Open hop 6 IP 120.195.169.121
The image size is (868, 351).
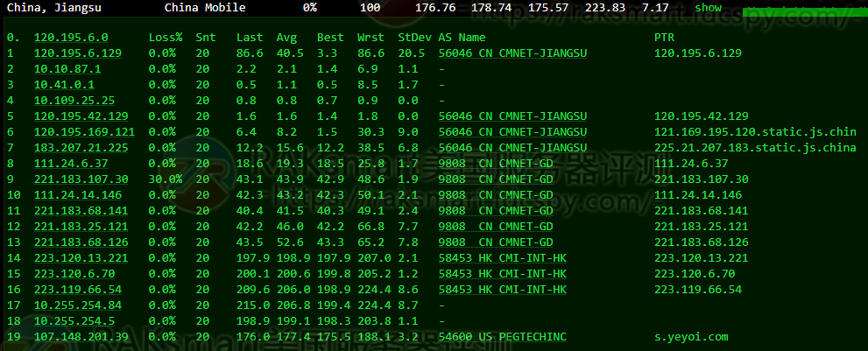pyautogui.click(x=85, y=132)
